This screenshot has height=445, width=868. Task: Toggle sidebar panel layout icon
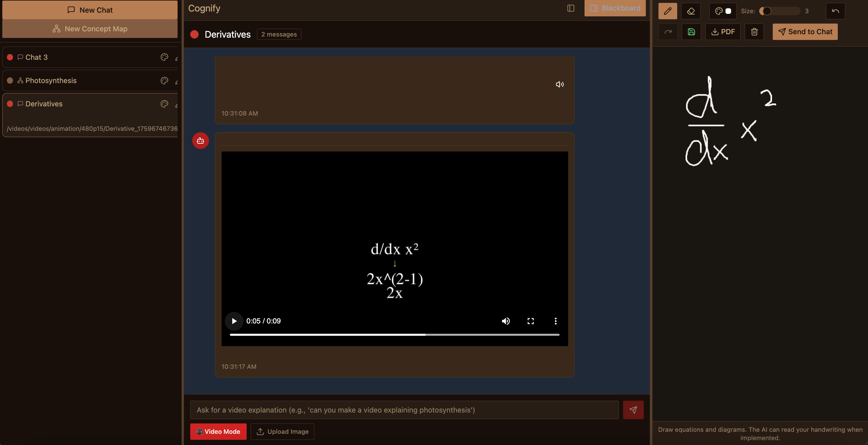(x=570, y=8)
